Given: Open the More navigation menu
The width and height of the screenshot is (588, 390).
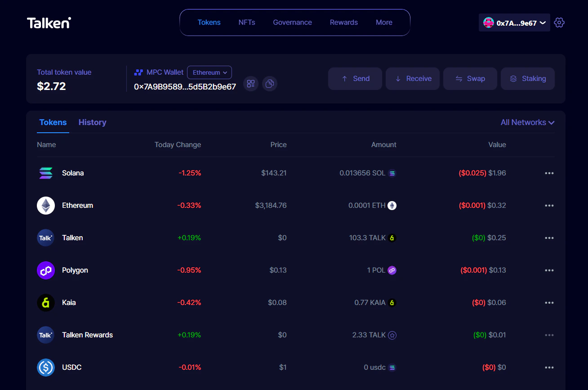Looking at the screenshot, I should coord(384,22).
